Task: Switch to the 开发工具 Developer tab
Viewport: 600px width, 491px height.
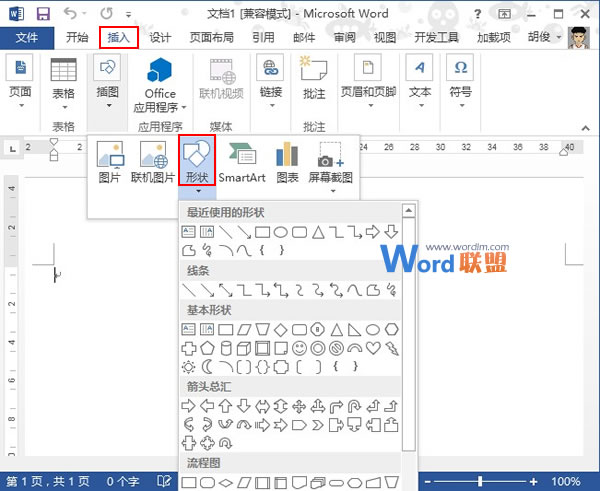Action: [437, 38]
